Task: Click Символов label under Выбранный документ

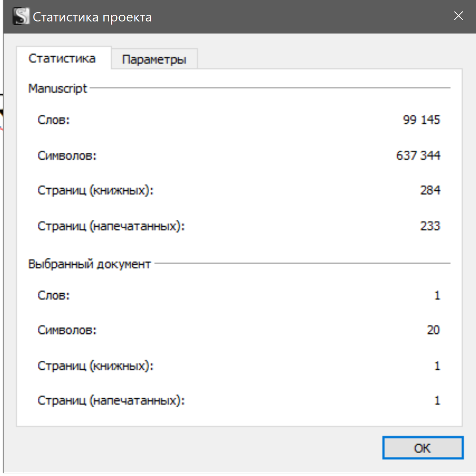Action: [67, 330]
